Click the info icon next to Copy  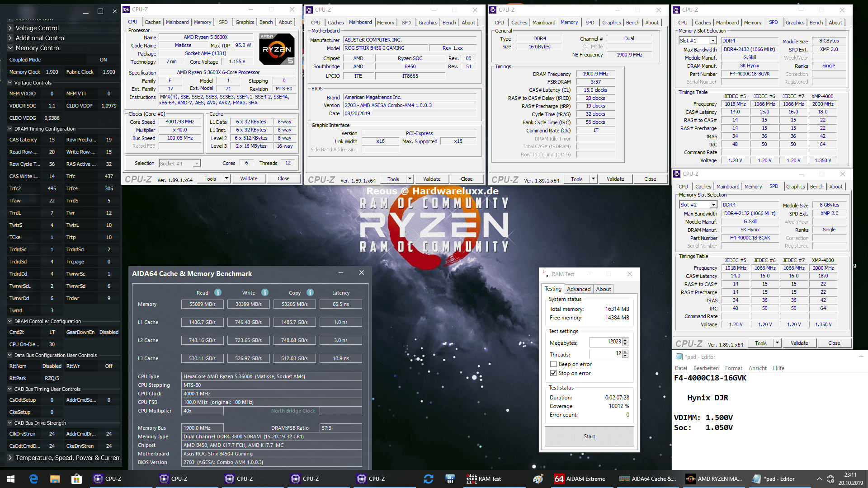point(310,292)
